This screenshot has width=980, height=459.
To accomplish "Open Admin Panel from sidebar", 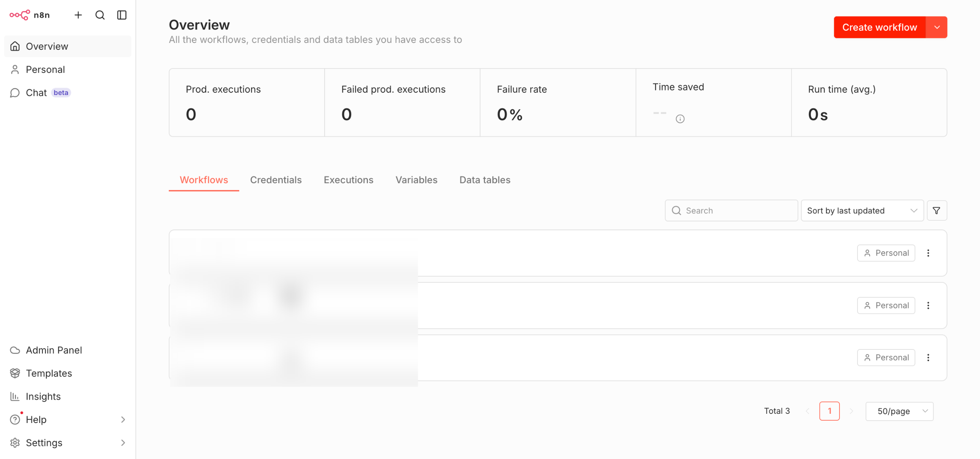I will click(x=54, y=350).
